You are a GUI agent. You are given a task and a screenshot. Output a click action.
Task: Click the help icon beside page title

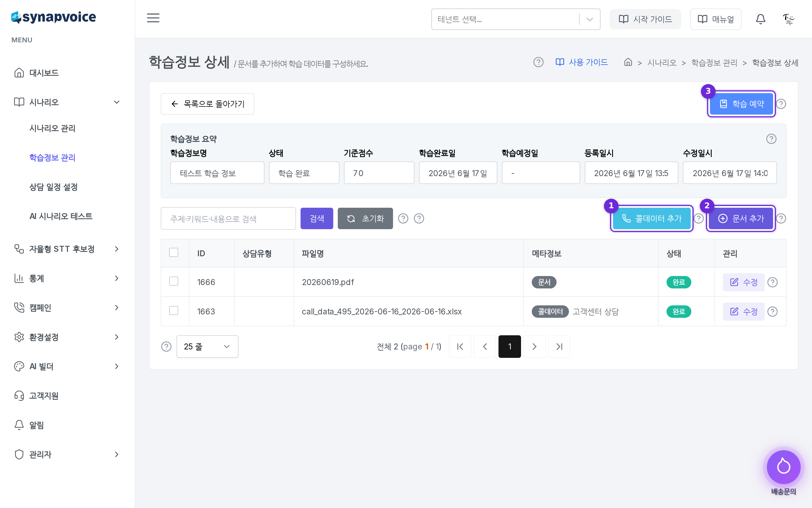(x=538, y=62)
